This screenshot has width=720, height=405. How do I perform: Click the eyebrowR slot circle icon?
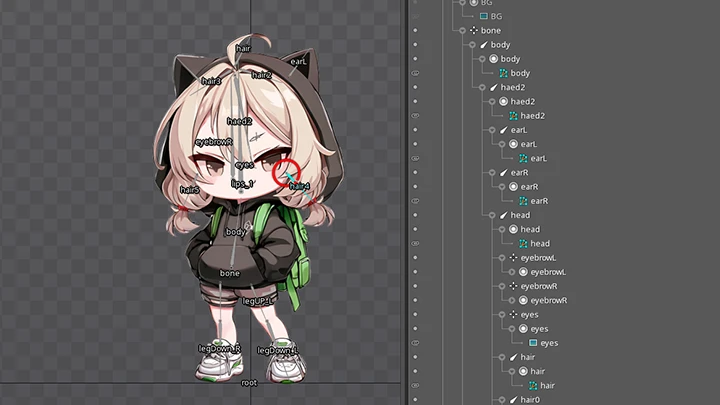point(523,300)
